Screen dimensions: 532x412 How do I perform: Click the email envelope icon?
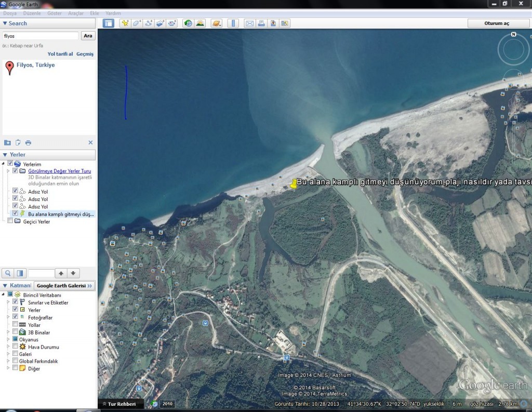point(249,23)
